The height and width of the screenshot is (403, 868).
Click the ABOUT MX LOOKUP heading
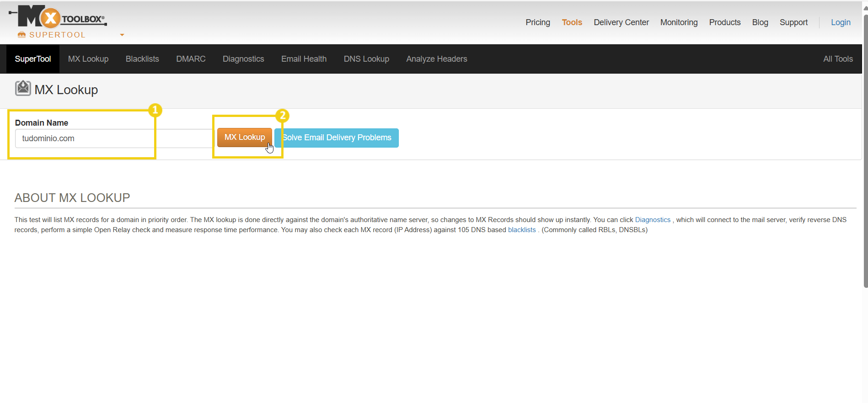(x=72, y=198)
